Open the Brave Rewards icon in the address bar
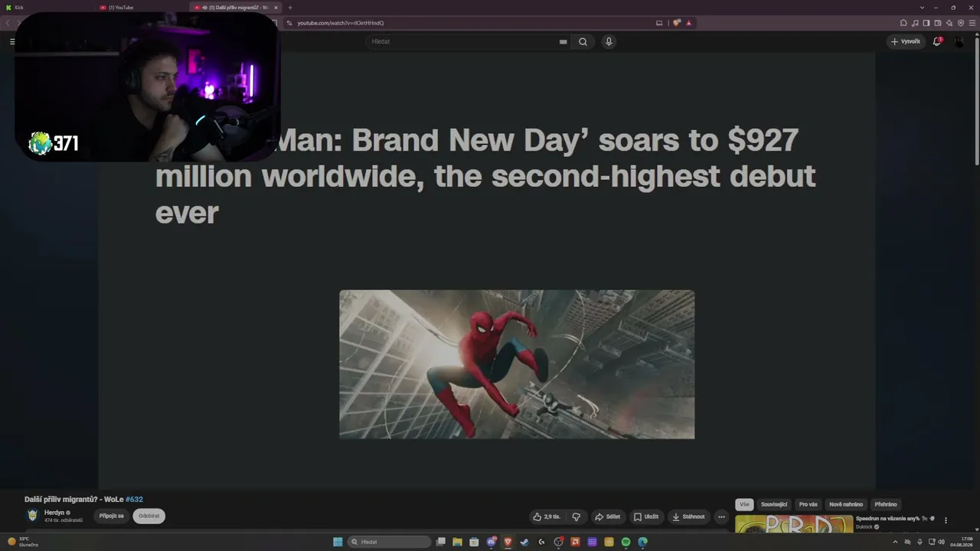 688,23
